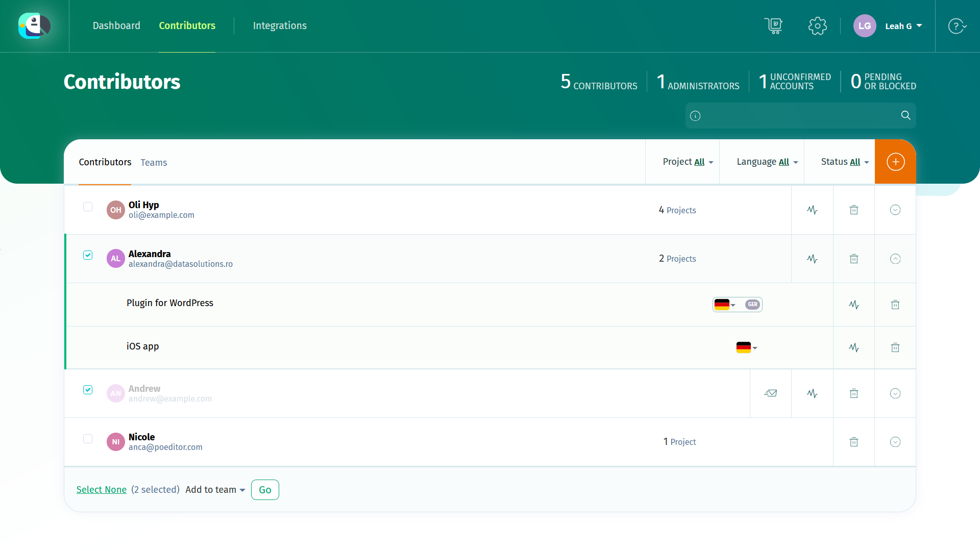The width and height of the screenshot is (980, 551).
Task: Click the search magnifier icon
Action: click(905, 115)
